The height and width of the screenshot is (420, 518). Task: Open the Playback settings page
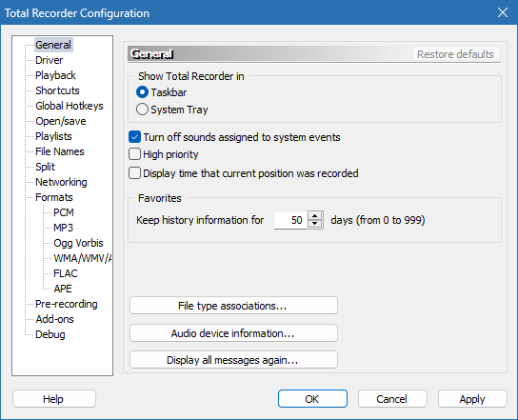click(55, 75)
